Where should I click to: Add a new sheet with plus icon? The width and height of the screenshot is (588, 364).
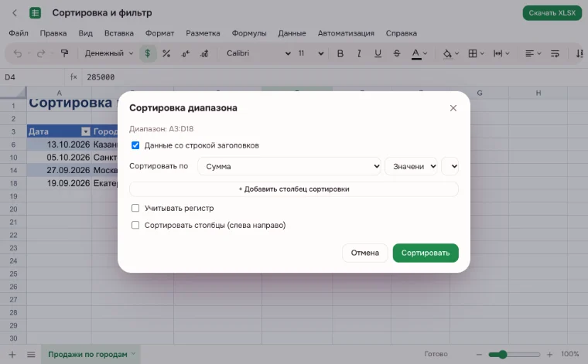(12, 354)
